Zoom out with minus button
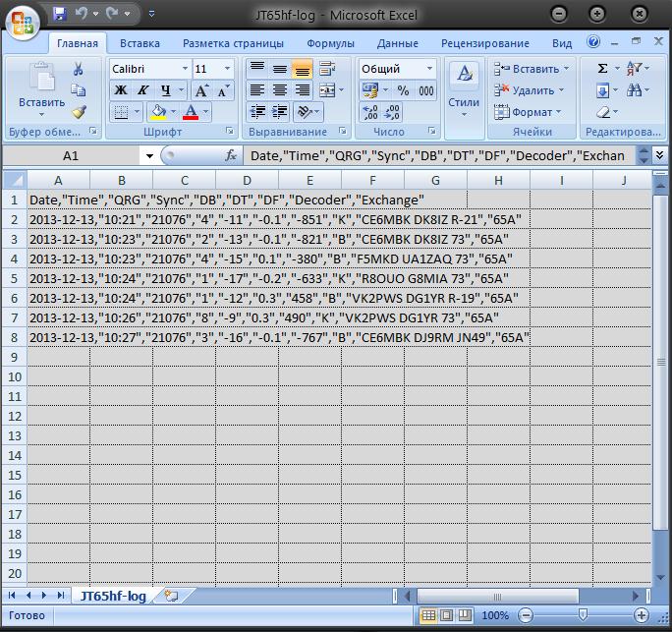672x632 pixels. pos(526,615)
